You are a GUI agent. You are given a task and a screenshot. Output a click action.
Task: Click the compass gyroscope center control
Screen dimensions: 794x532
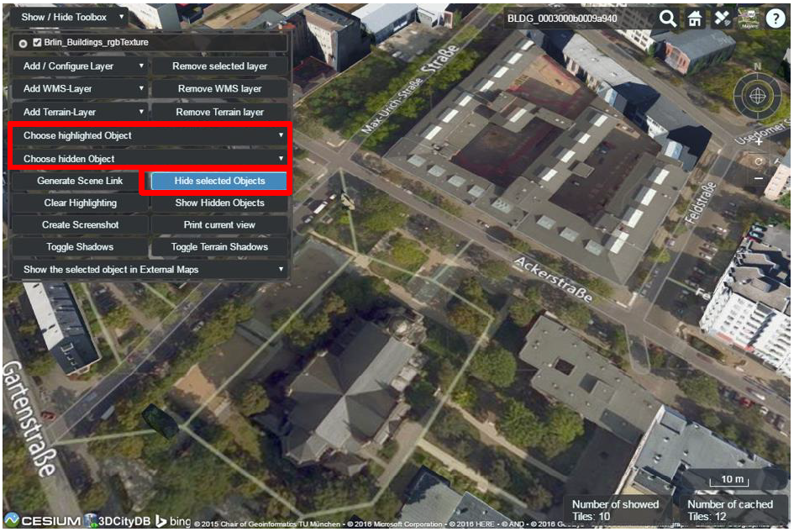tap(758, 96)
